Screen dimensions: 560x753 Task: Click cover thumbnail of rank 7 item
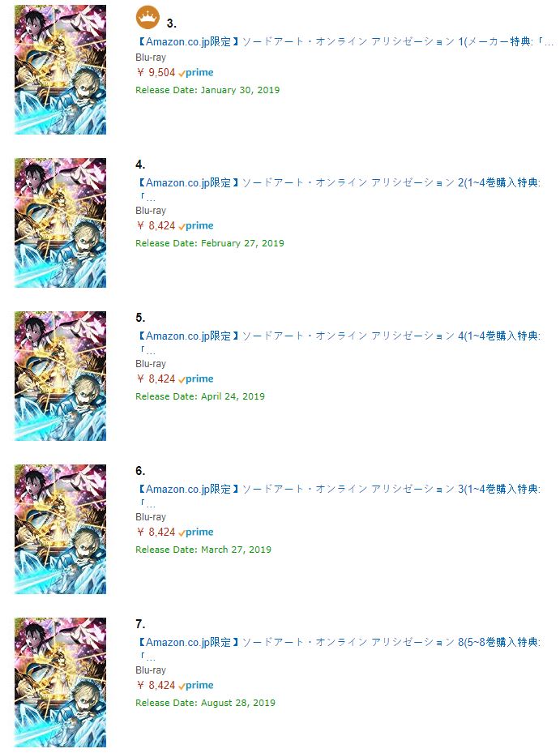point(60,682)
